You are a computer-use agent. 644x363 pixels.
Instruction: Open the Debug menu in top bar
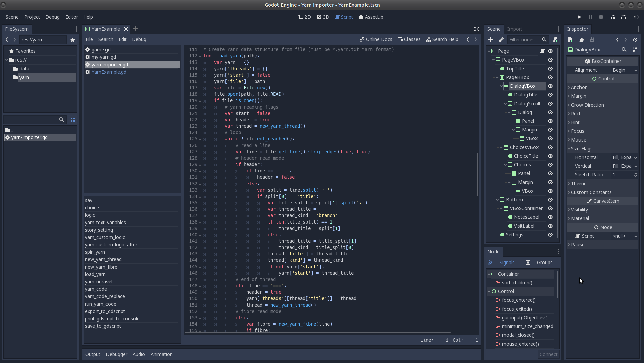click(52, 17)
